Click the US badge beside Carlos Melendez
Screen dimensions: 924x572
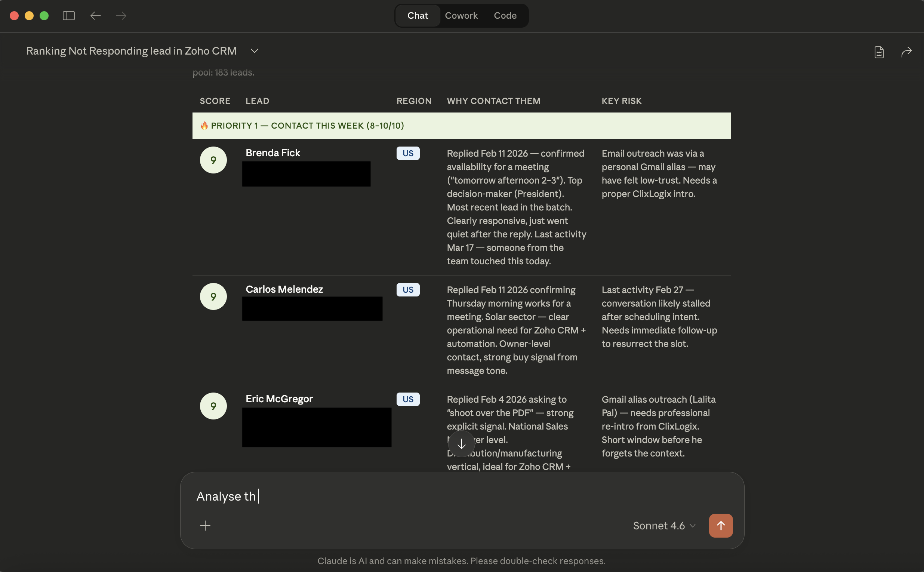(x=408, y=289)
